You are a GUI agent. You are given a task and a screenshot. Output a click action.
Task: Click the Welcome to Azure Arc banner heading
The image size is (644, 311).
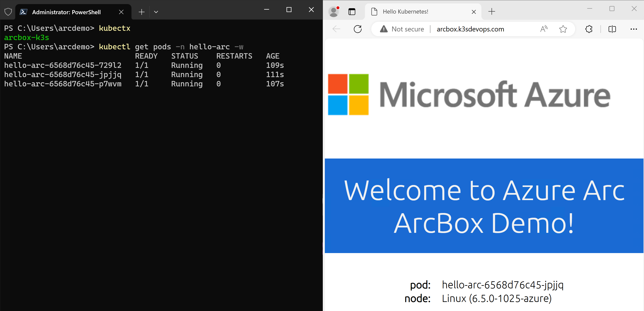point(484,206)
